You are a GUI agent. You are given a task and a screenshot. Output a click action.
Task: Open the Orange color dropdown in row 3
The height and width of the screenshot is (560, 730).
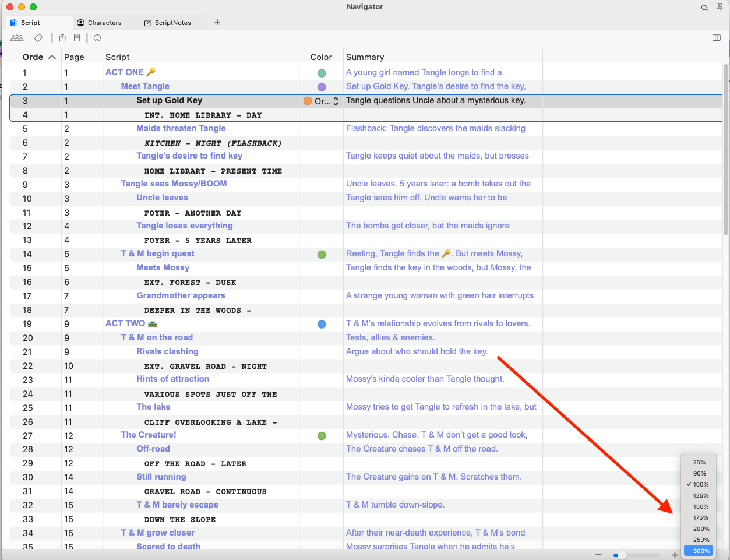pos(321,101)
